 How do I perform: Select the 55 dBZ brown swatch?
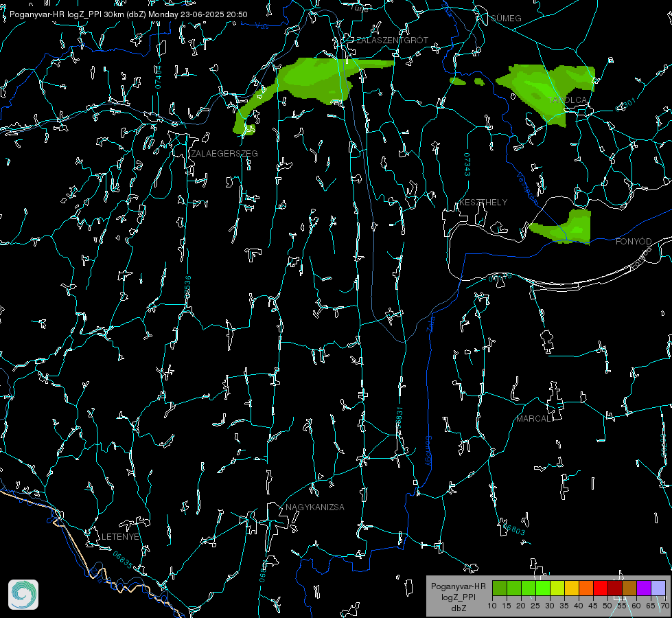point(629,588)
